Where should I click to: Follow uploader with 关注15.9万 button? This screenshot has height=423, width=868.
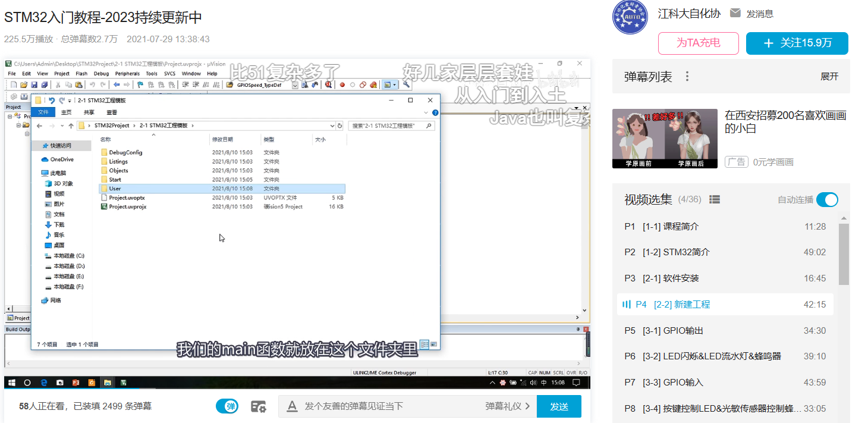pos(797,43)
